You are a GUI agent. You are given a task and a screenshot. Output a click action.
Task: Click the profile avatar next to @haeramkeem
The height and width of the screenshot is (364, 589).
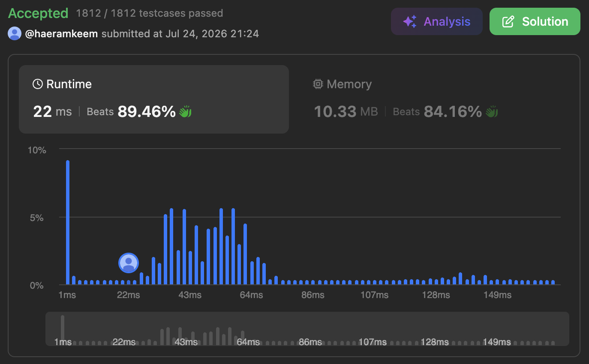click(x=15, y=33)
